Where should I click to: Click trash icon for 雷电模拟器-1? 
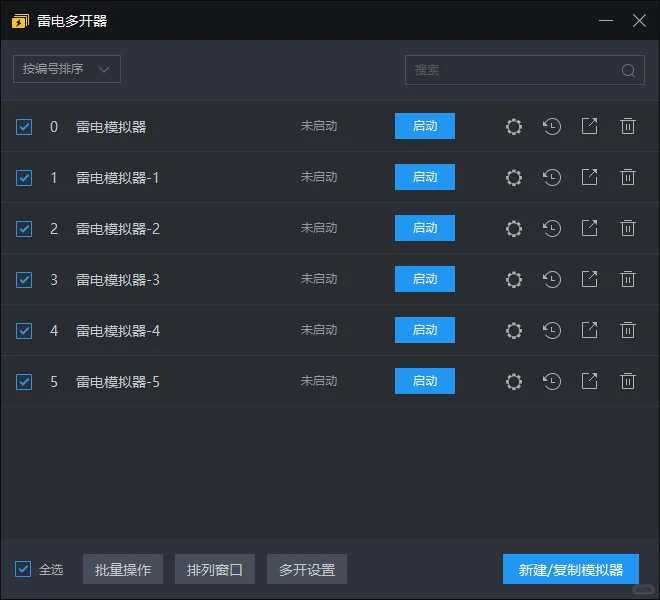click(628, 177)
